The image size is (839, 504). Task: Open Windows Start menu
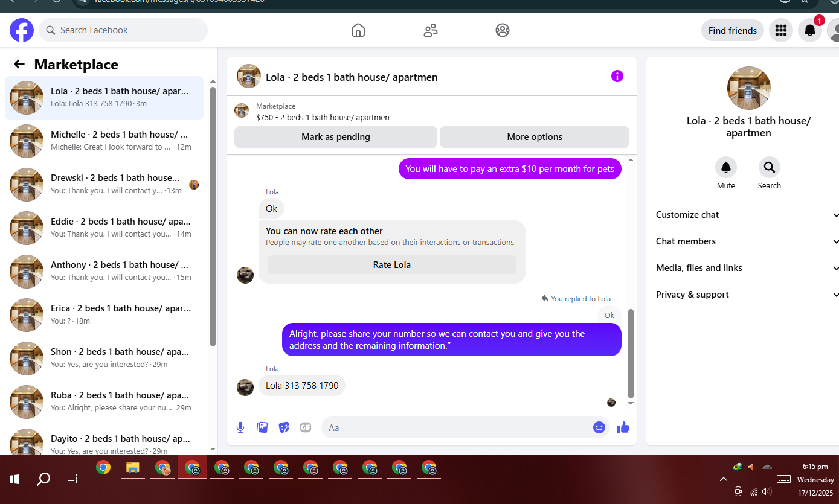[x=14, y=479]
